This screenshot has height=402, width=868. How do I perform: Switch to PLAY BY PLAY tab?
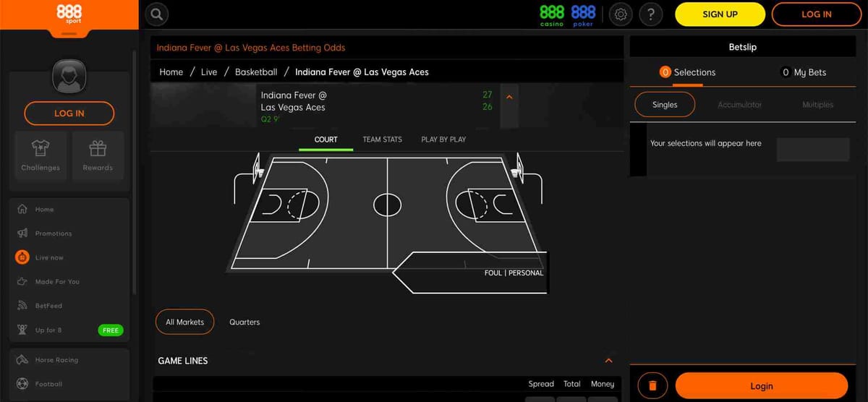tap(443, 140)
